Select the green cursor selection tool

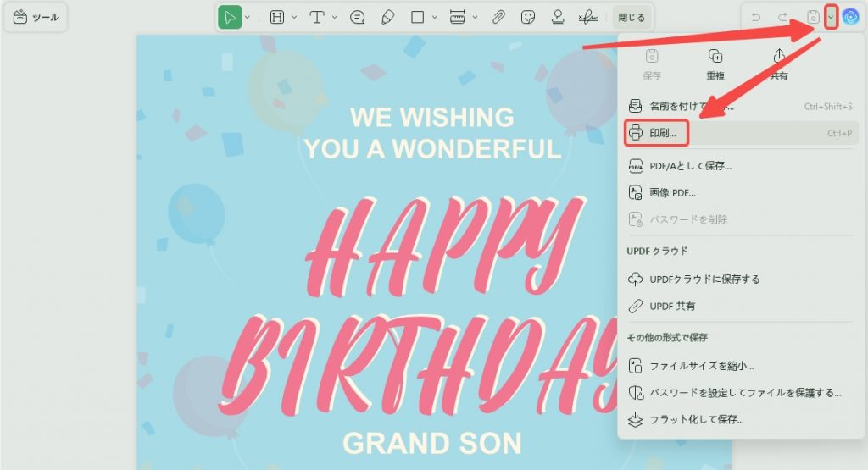230,18
